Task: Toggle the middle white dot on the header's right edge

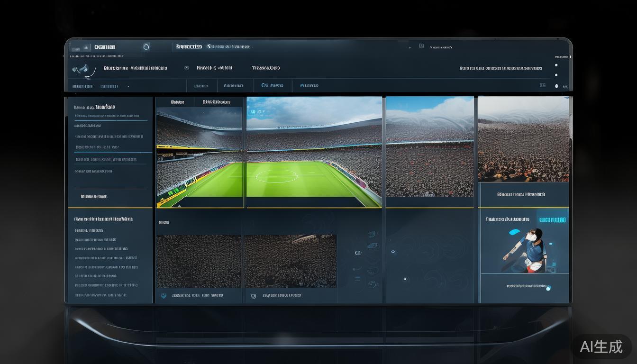Action: click(556, 75)
